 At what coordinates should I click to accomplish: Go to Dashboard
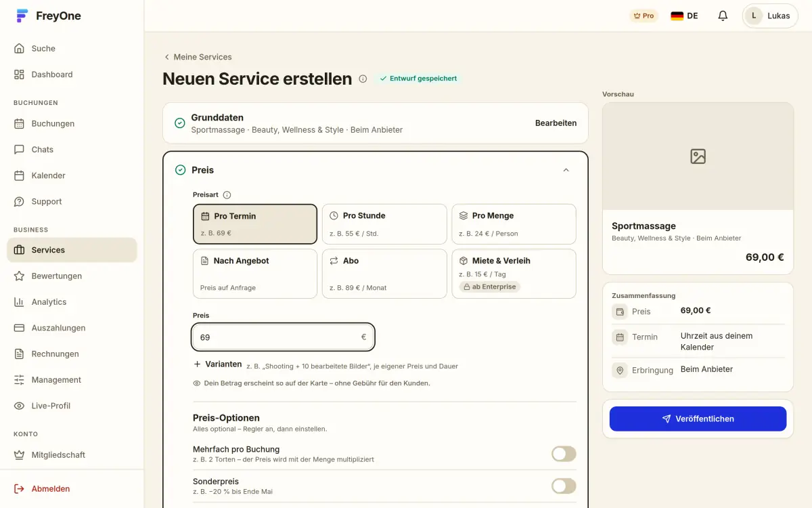(x=72, y=75)
